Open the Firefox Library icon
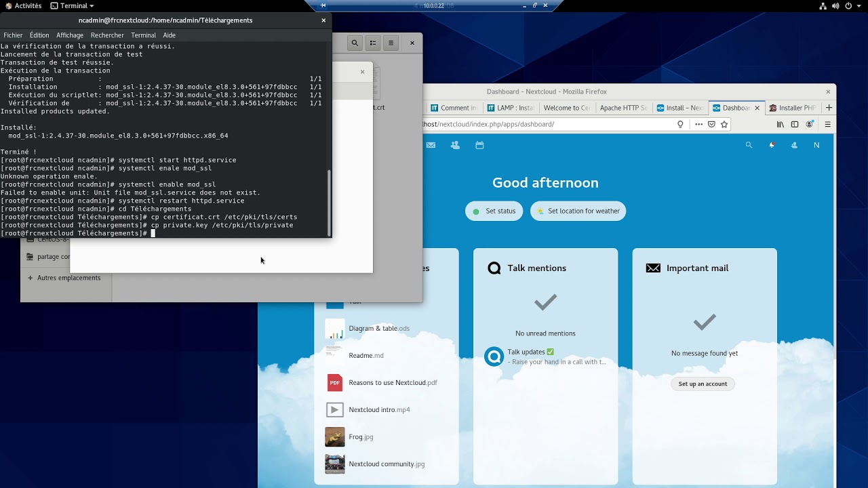The image size is (868, 488). (781, 124)
